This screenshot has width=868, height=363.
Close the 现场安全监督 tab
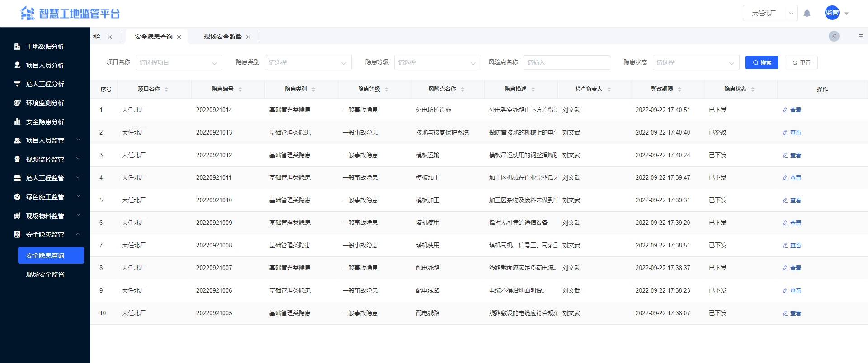[x=248, y=37]
